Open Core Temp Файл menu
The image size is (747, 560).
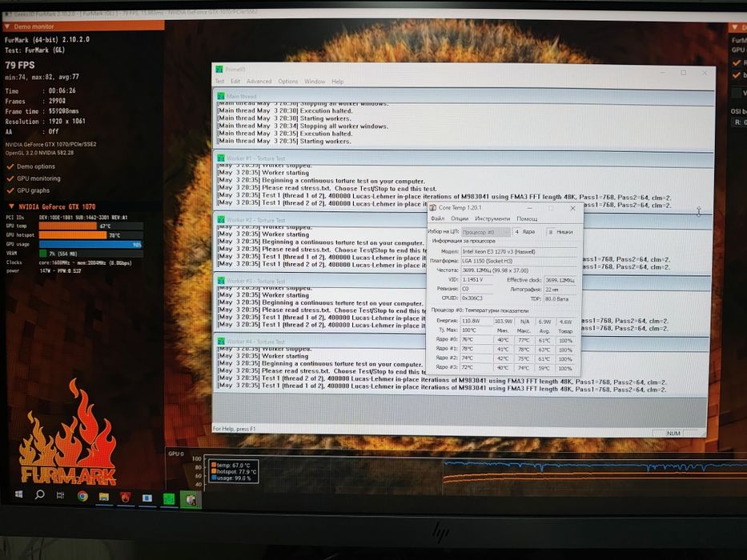[x=437, y=218]
